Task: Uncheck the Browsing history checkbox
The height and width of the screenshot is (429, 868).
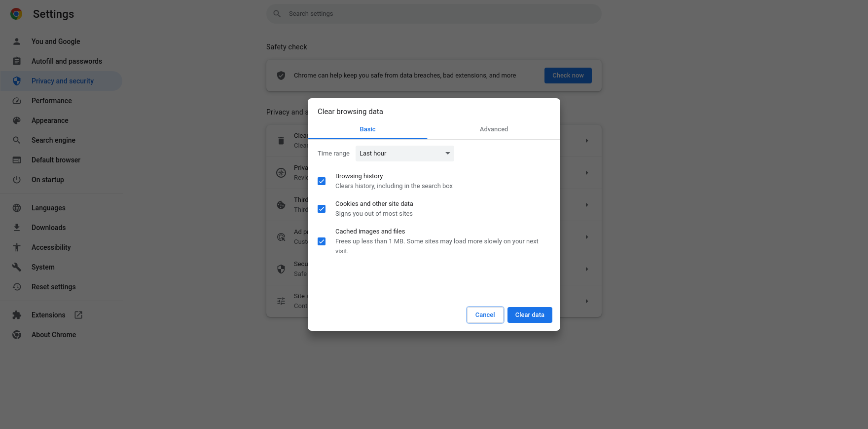Action: tap(322, 181)
